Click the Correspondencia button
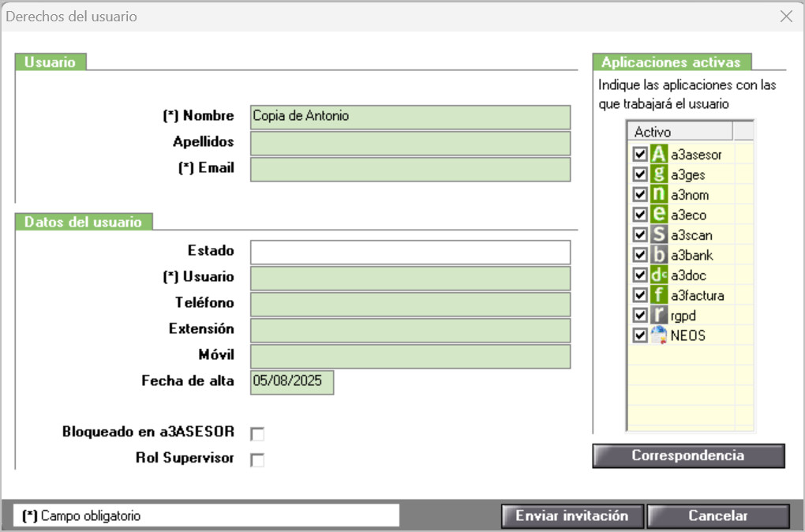Viewport: 805px width, 532px height. pos(688,455)
